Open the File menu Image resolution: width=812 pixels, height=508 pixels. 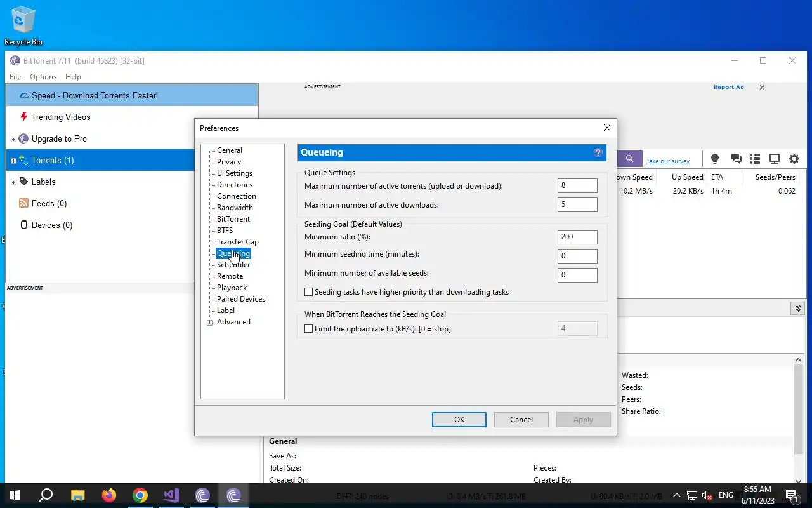(15, 77)
